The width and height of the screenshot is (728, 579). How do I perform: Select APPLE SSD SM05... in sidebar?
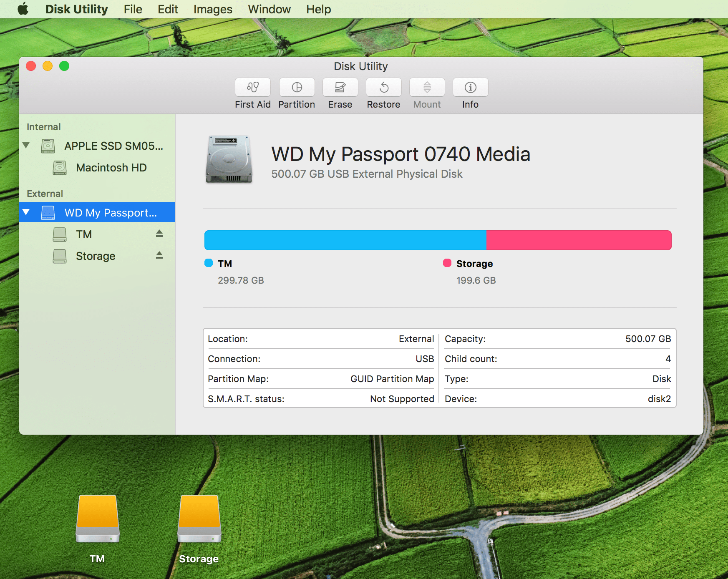click(x=113, y=146)
